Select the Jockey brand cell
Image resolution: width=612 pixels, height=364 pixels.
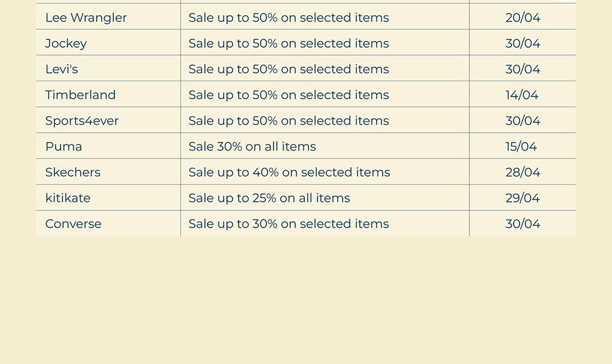(66, 43)
